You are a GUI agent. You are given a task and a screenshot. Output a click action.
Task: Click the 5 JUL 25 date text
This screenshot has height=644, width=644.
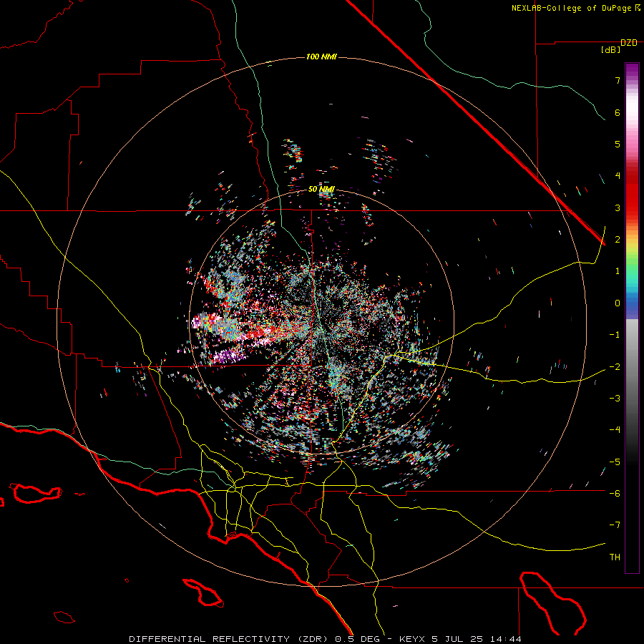pyautogui.click(x=459, y=639)
